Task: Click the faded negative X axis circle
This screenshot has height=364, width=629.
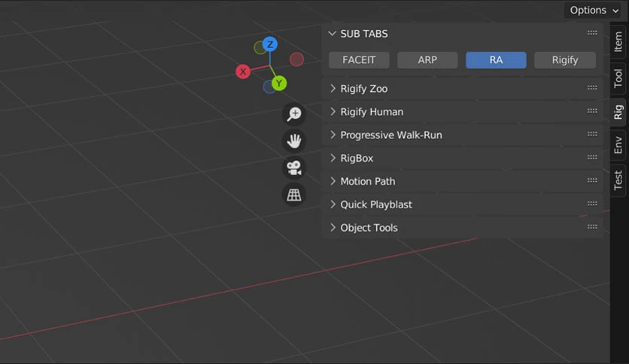Action: [x=297, y=59]
